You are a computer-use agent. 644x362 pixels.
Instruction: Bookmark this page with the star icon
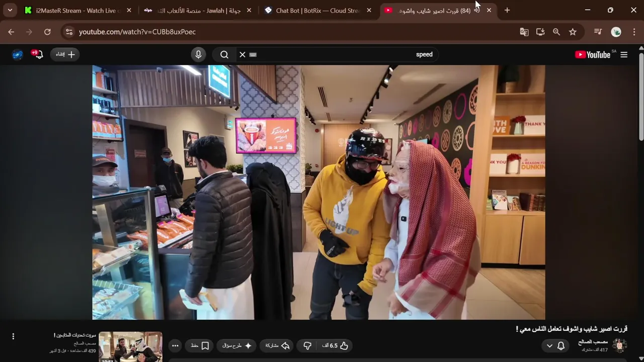573,32
